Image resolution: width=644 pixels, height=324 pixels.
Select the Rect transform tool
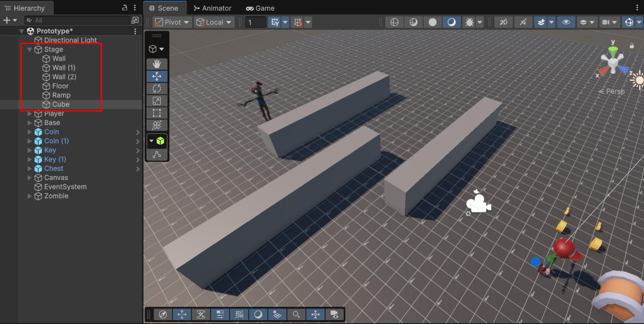157,113
